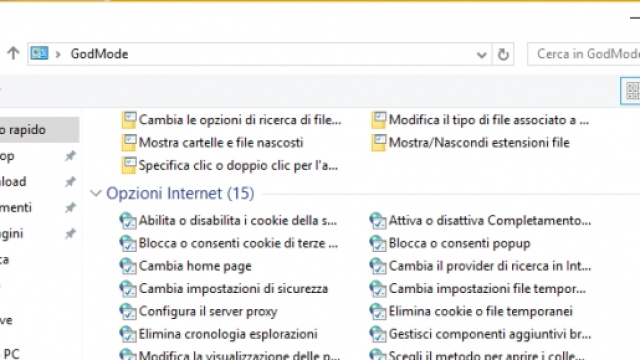The height and width of the screenshot is (360, 640).
Task: Click the pin icon next to 'gini' sidebar item
Action: click(70, 233)
